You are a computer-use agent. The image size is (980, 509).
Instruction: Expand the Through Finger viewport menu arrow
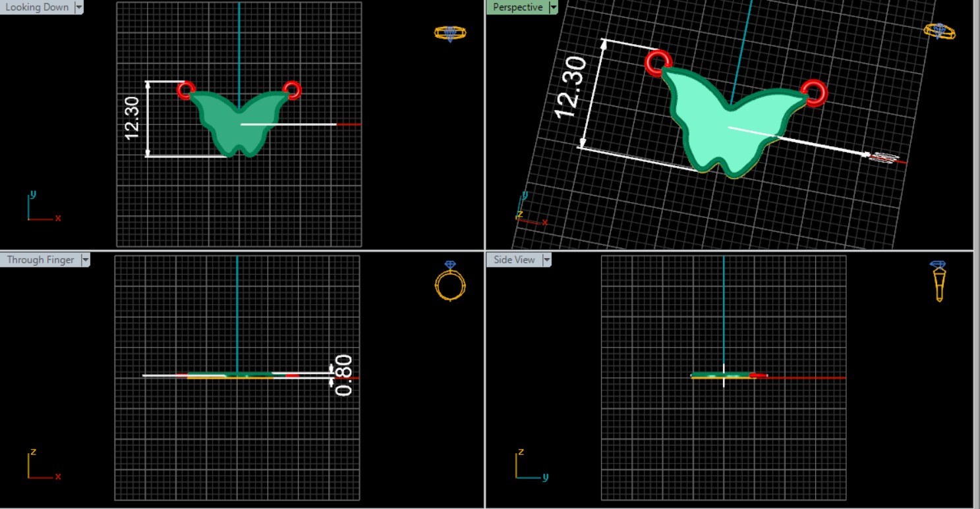click(85, 260)
